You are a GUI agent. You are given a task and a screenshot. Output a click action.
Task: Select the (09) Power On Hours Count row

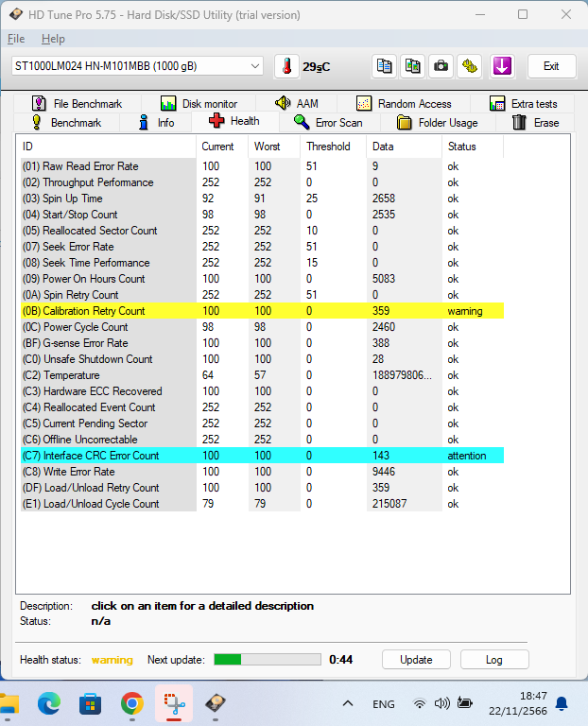coord(262,279)
